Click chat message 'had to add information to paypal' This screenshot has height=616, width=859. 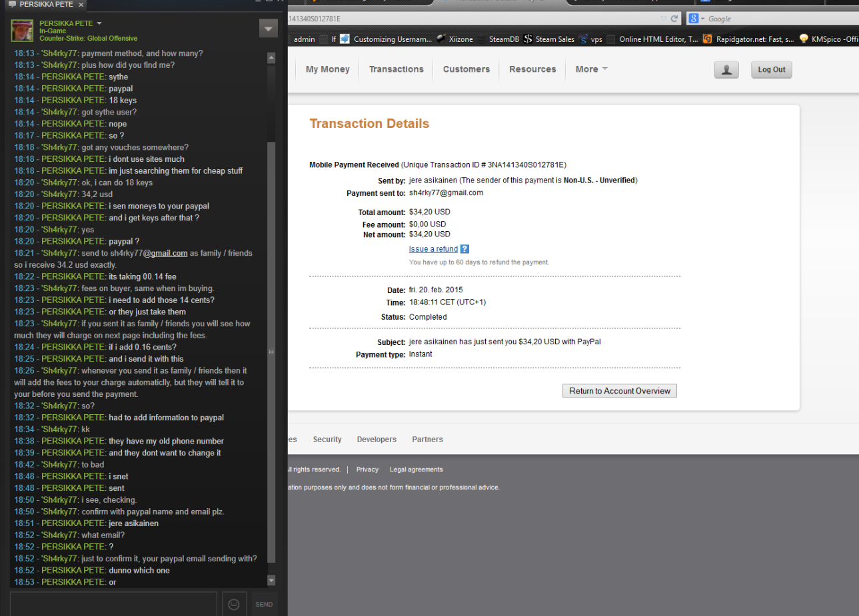pyautogui.click(x=167, y=418)
